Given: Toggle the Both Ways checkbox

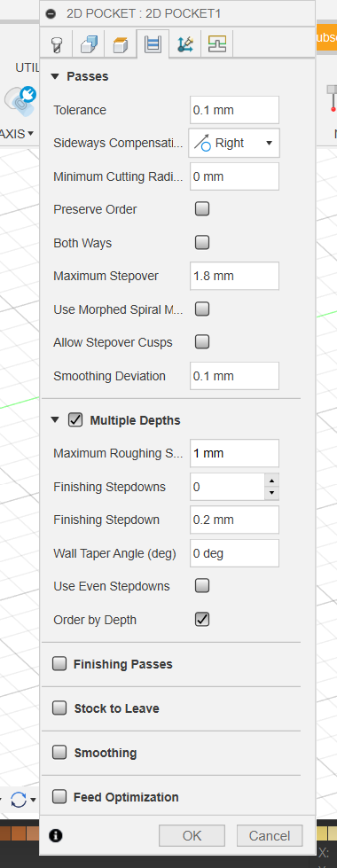Looking at the screenshot, I should (x=202, y=242).
